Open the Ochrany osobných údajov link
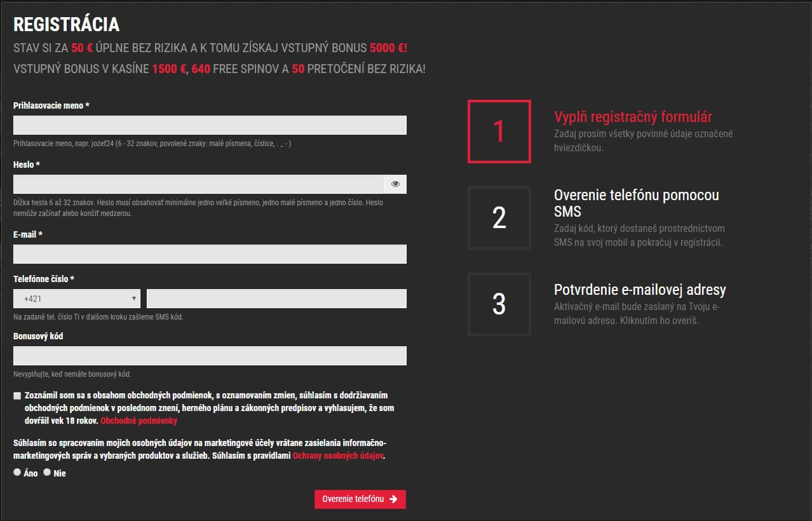 (x=338, y=456)
